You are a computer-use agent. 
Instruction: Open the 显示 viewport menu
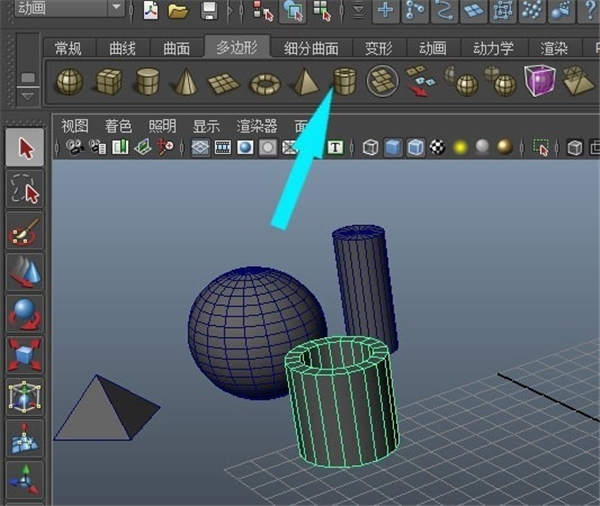[x=206, y=126]
